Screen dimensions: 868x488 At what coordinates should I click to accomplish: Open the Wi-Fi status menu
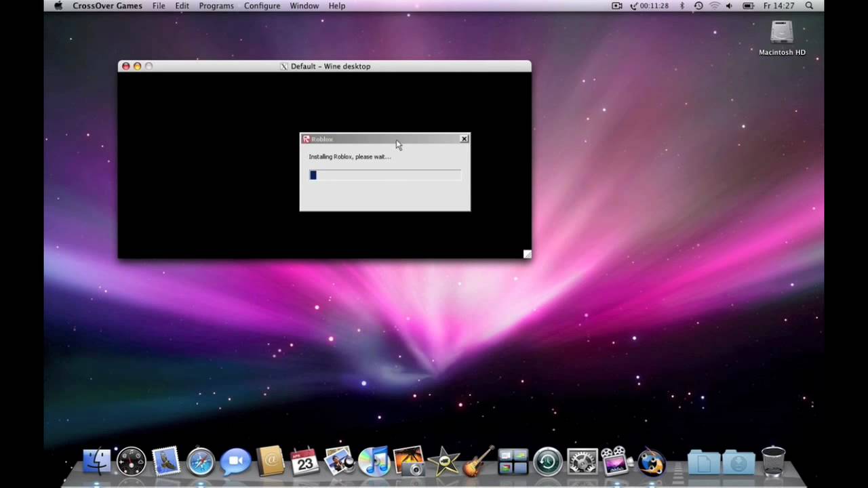(x=714, y=5)
